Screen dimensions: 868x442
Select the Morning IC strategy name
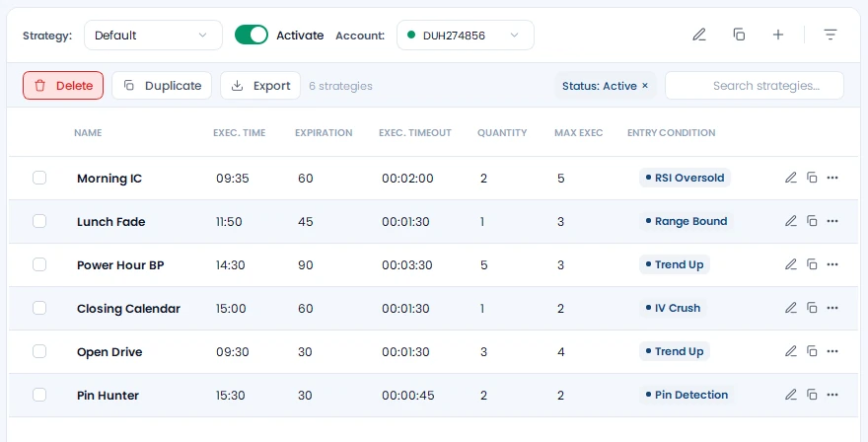click(x=109, y=179)
